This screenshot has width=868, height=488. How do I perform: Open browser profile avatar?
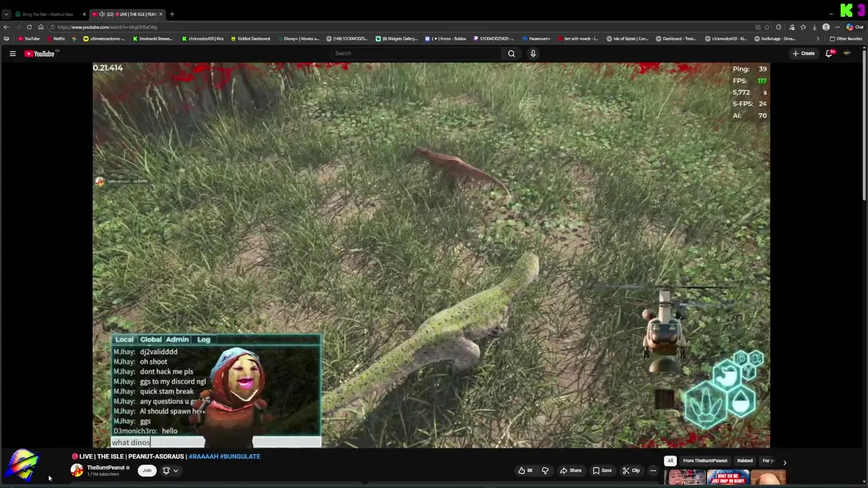826,27
